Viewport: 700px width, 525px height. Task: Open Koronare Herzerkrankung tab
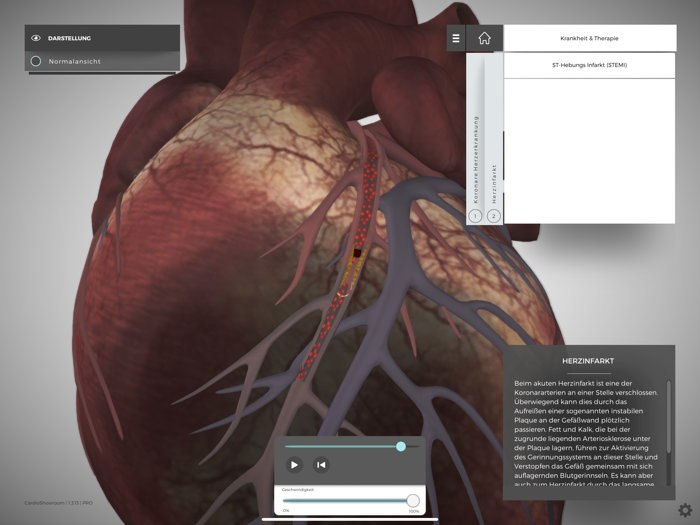point(475,138)
